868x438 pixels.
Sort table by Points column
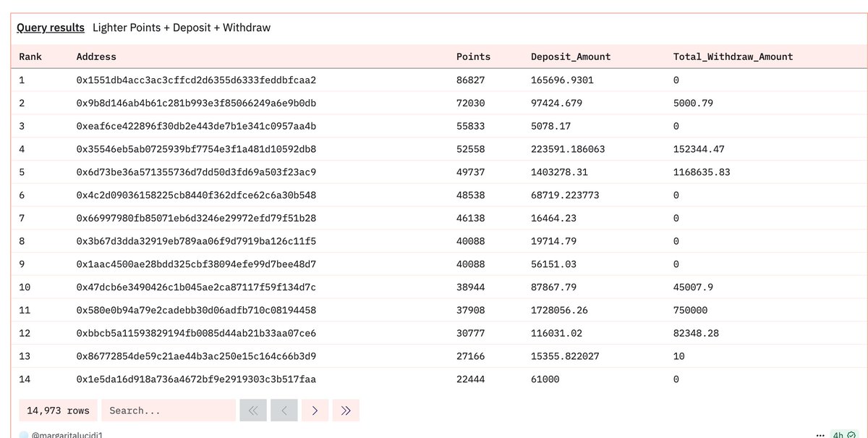(x=473, y=56)
